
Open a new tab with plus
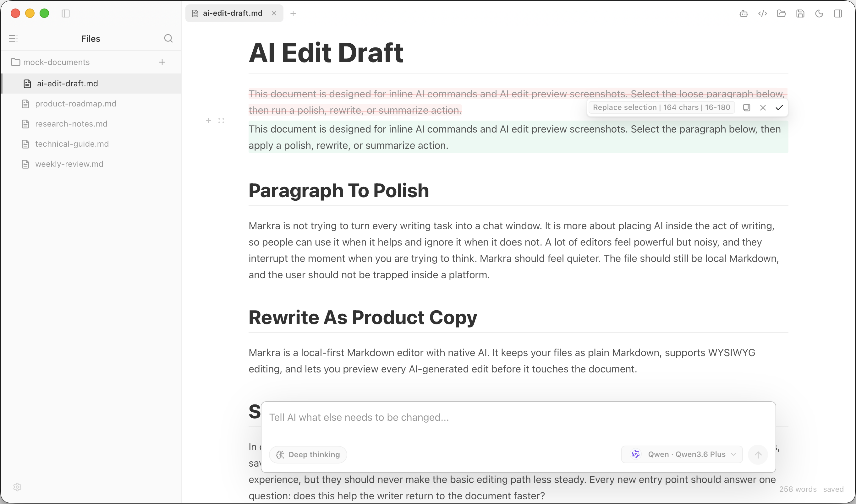pyautogui.click(x=293, y=14)
